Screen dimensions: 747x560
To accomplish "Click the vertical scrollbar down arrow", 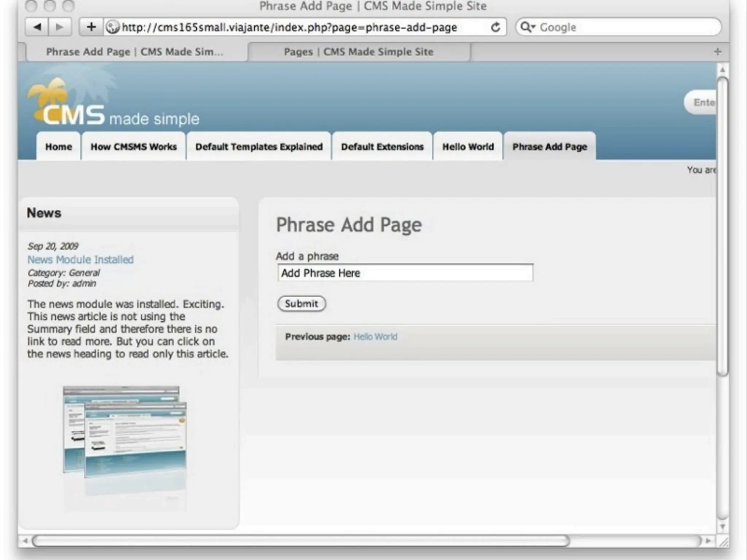I will click(x=722, y=527).
